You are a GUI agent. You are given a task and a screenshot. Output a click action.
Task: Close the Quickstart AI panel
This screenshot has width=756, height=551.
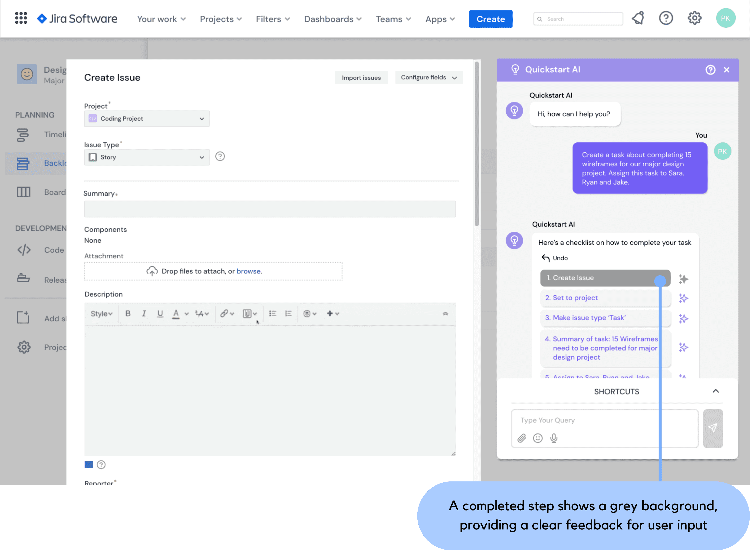coord(727,70)
